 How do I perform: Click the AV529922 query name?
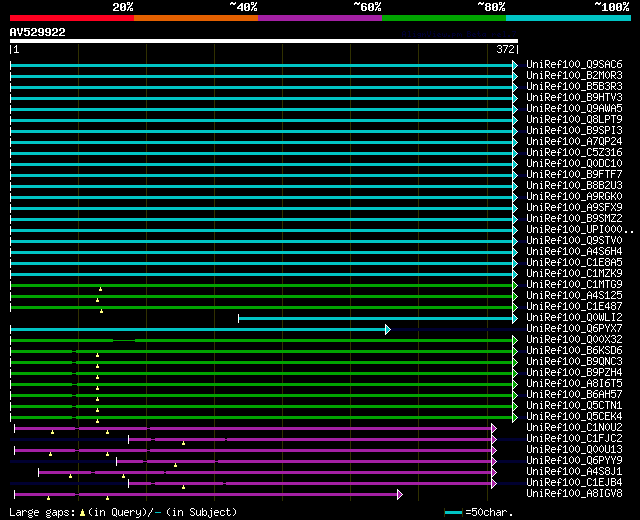38,32
